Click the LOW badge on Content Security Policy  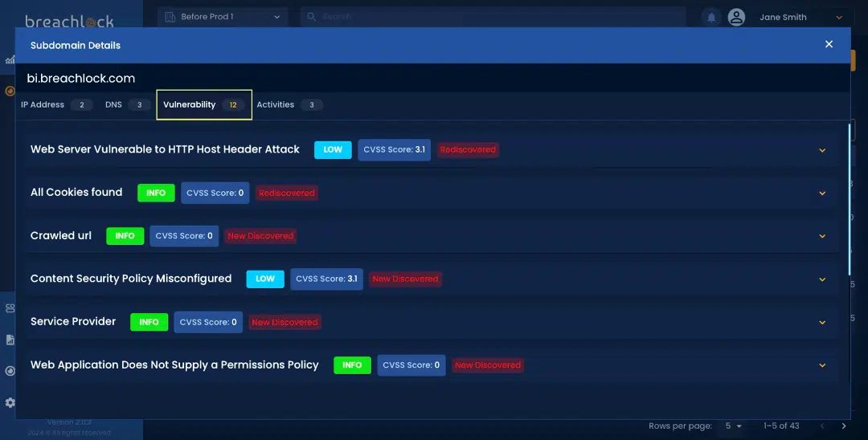(x=265, y=279)
